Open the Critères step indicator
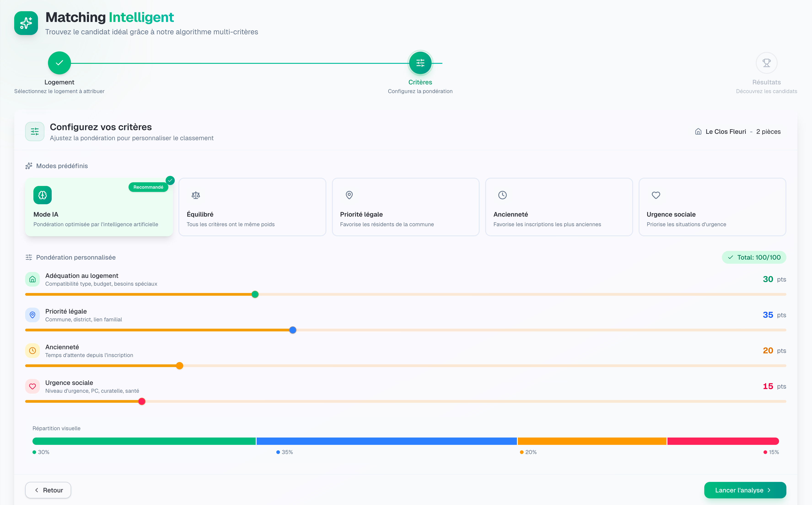The width and height of the screenshot is (812, 505). tap(420, 62)
